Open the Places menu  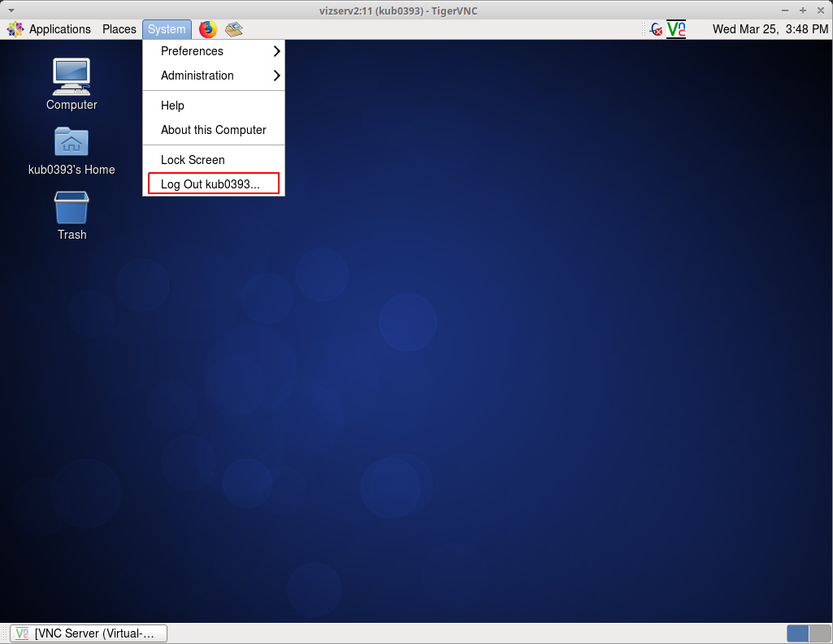[119, 29]
